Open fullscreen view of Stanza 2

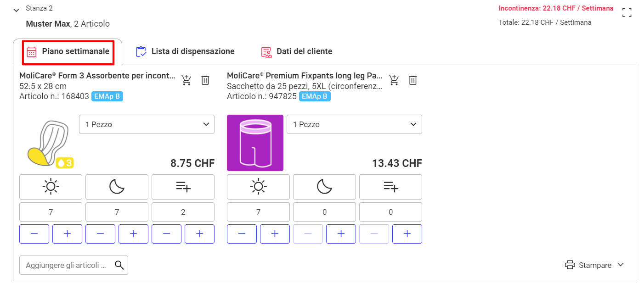pos(627,12)
